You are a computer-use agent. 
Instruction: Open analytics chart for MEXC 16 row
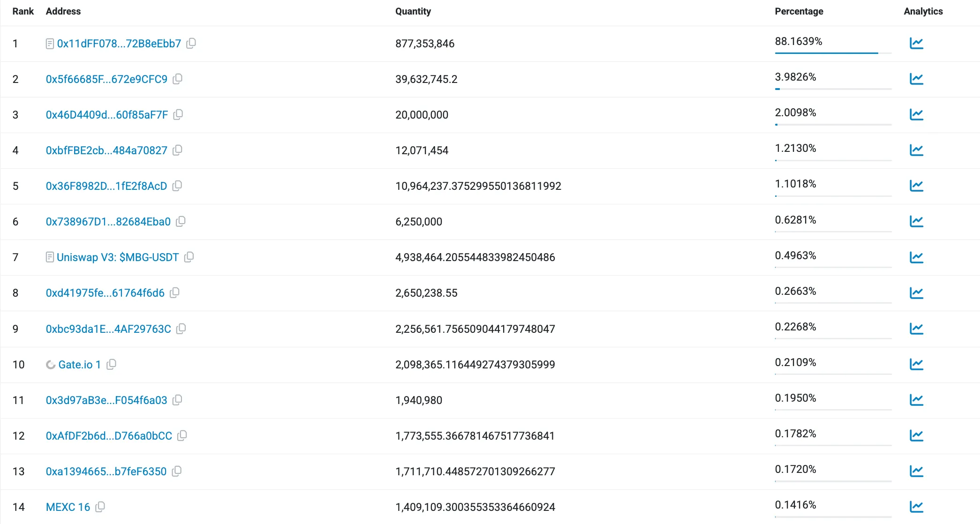[x=916, y=507]
